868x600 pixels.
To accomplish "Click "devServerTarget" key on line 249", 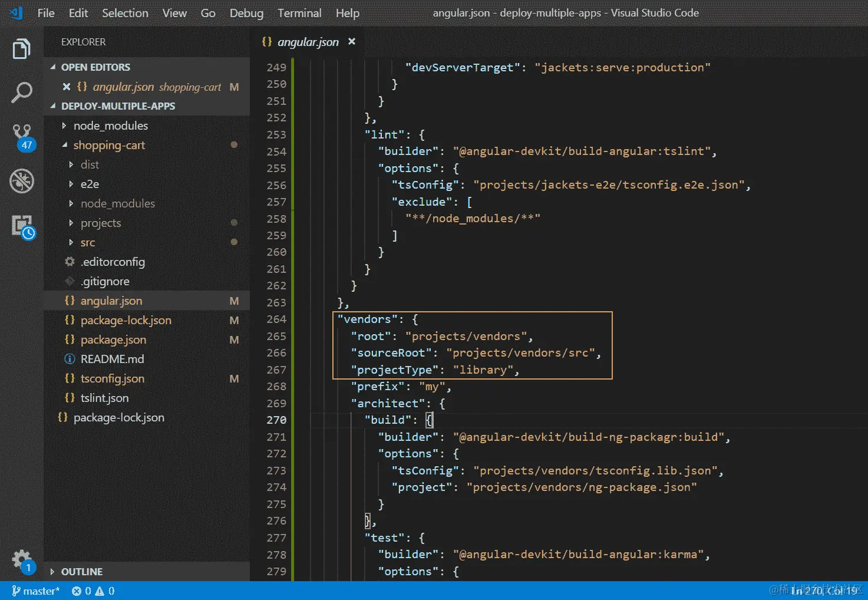I will point(463,67).
